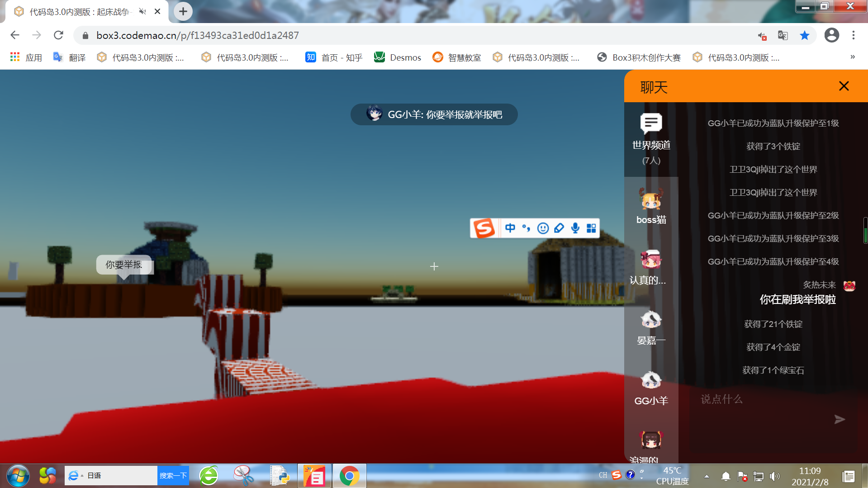Open 翻译 bookmark
The height and width of the screenshot is (488, 868).
click(x=69, y=57)
